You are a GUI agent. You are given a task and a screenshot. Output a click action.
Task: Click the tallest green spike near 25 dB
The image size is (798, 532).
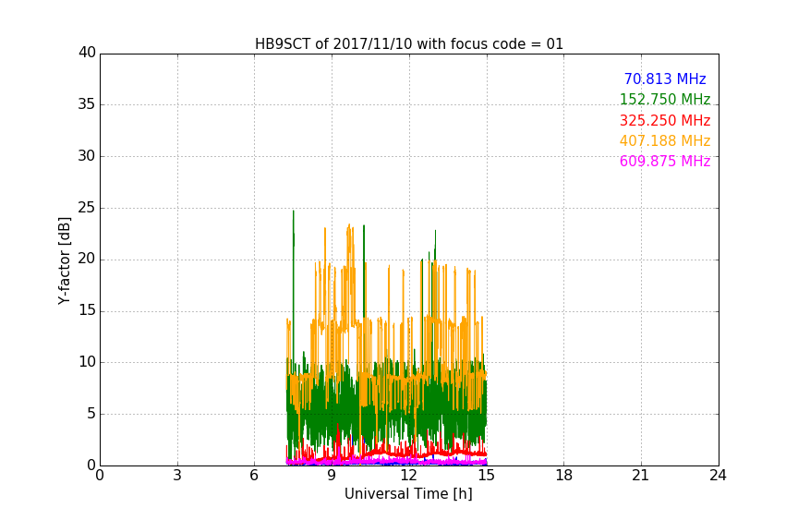[294, 214]
